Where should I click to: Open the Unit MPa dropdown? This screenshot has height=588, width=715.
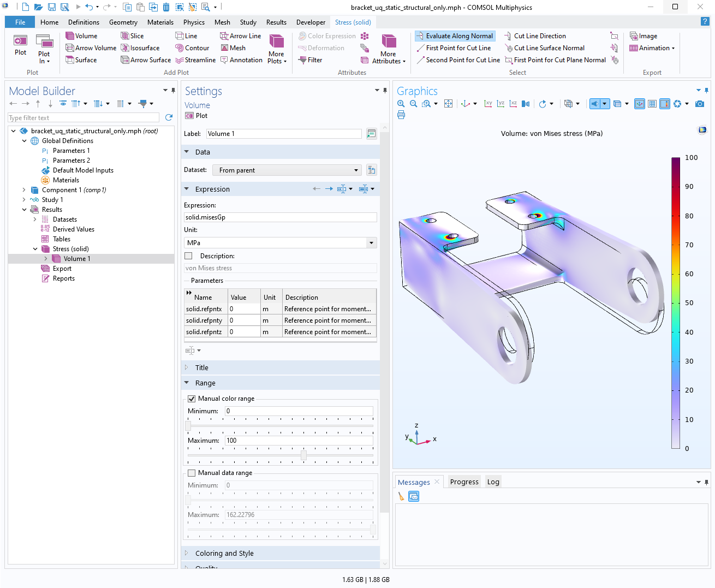pos(371,243)
